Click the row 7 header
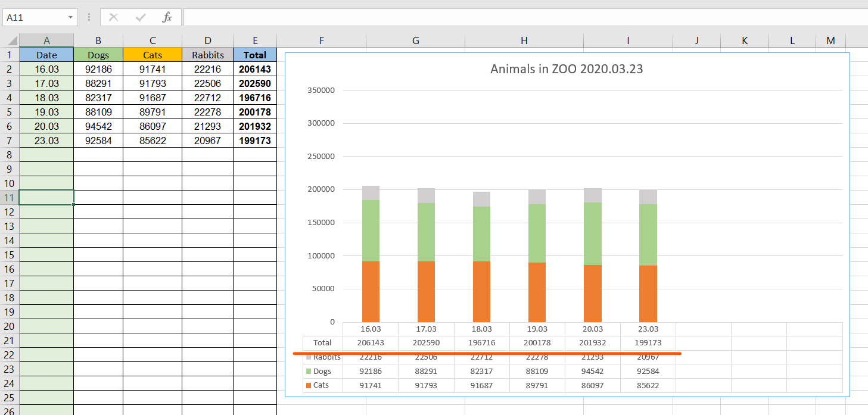This screenshot has width=868, height=415. pos(10,140)
